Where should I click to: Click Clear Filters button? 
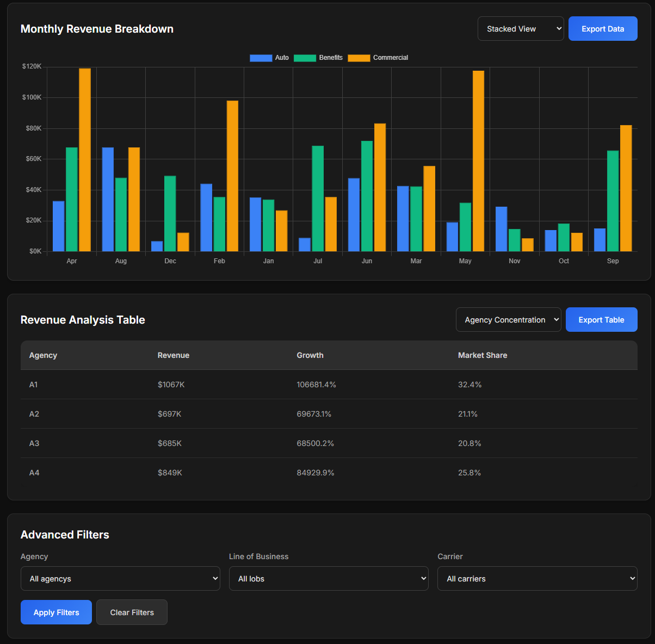coord(132,612)
